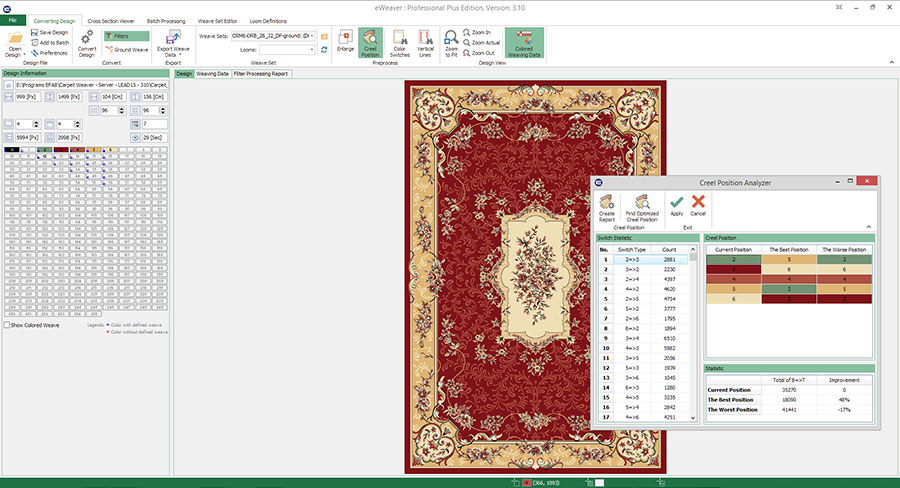The height and width of the screenshot is (488, 900).
Task: Click Zoom to Fit
Action: pyautogui.click(x=451, y=44)
